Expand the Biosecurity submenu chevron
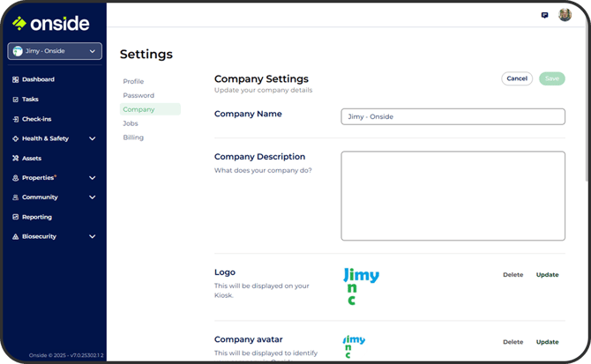Viewport: 591px width, 364px height. click(x=92, y=236)
